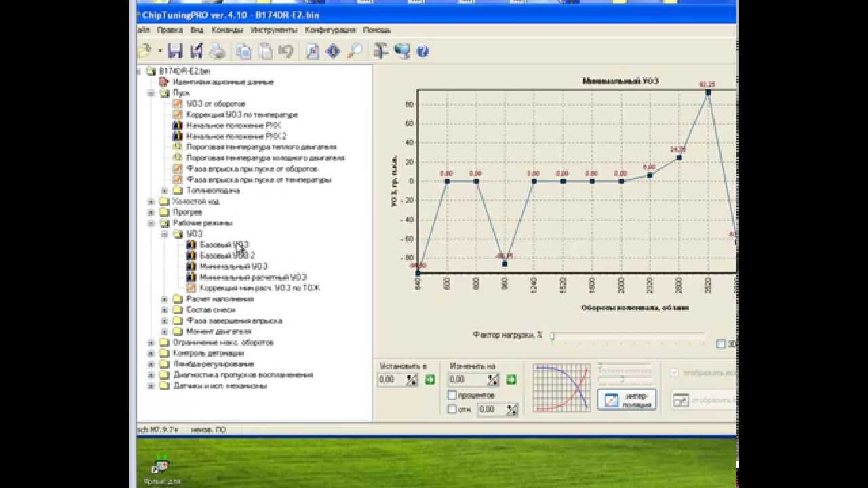Expand the 'Контроль детонации' folder
Image resolution: width=868 pixels, height=488 pixels.
[x=151, y=353]
